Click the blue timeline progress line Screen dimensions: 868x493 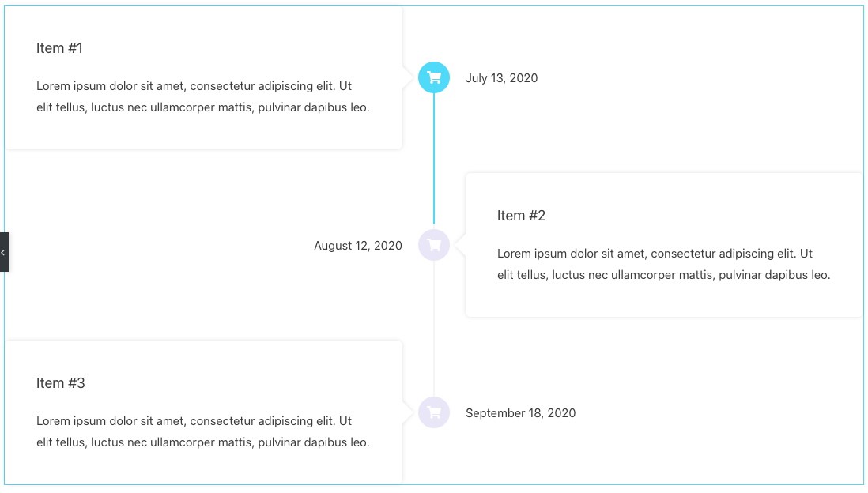[x=434, y=158]
